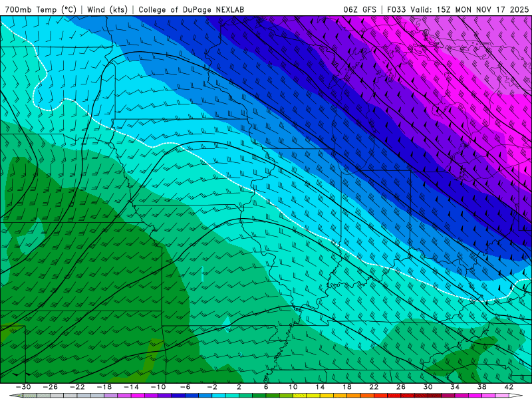The height and width of the screenshot is (399, 532).
Task: Click the "-26" colorbar label
Action: 51,387
